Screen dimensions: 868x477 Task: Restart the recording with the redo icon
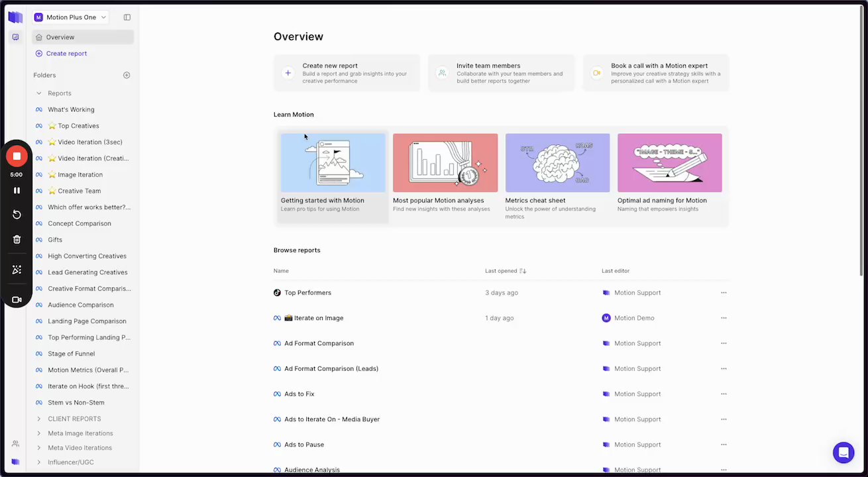[x=17, y=215]
